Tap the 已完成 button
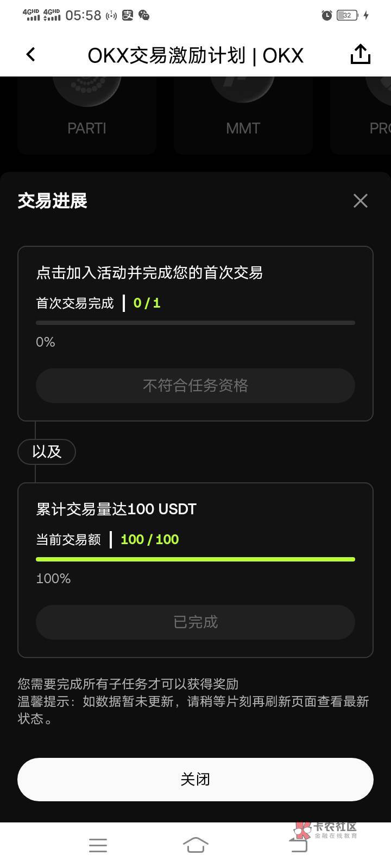The image size is (391, 868). click(x=195, y=622)
